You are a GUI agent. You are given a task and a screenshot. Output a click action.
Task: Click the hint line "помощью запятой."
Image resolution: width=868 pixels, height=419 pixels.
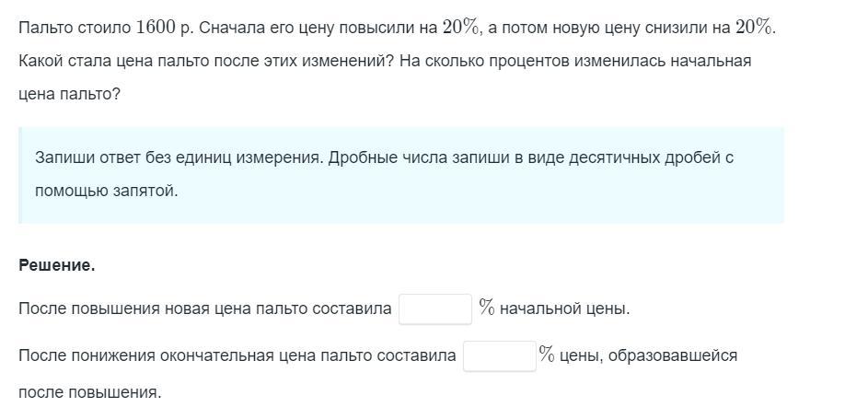(x=106, y=191)
